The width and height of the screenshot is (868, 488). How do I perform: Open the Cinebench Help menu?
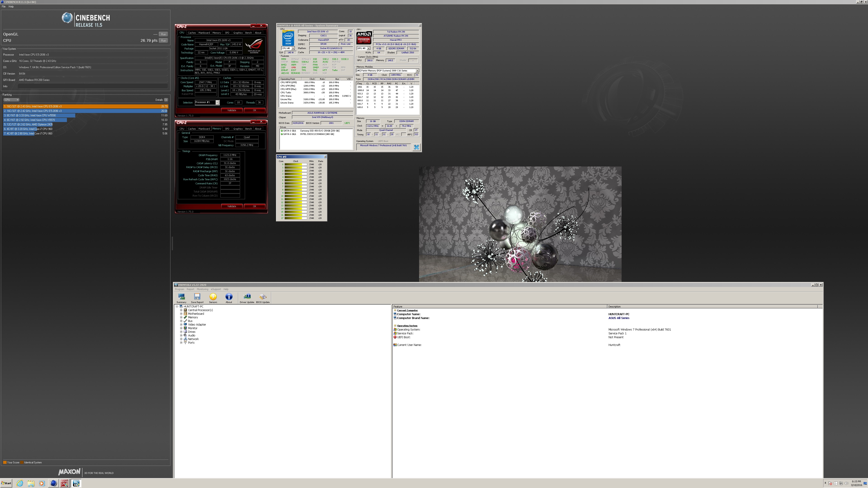click(x=11, y=6)
